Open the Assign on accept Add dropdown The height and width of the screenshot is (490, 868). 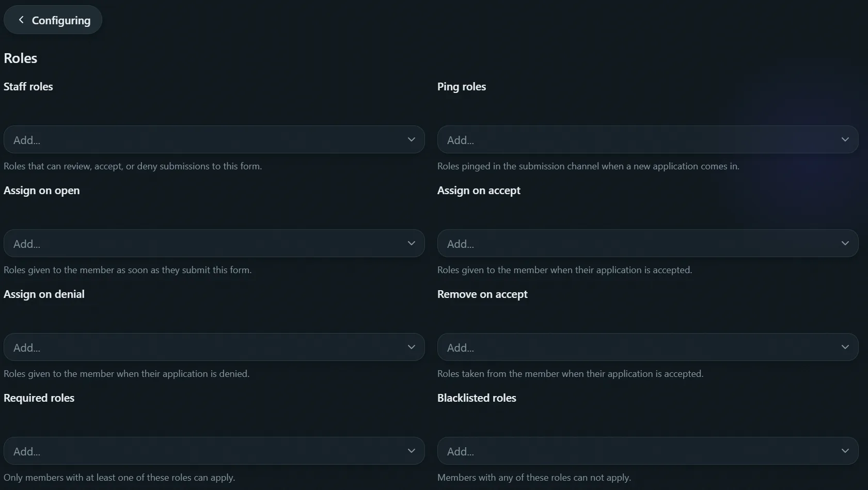(648, 243)
